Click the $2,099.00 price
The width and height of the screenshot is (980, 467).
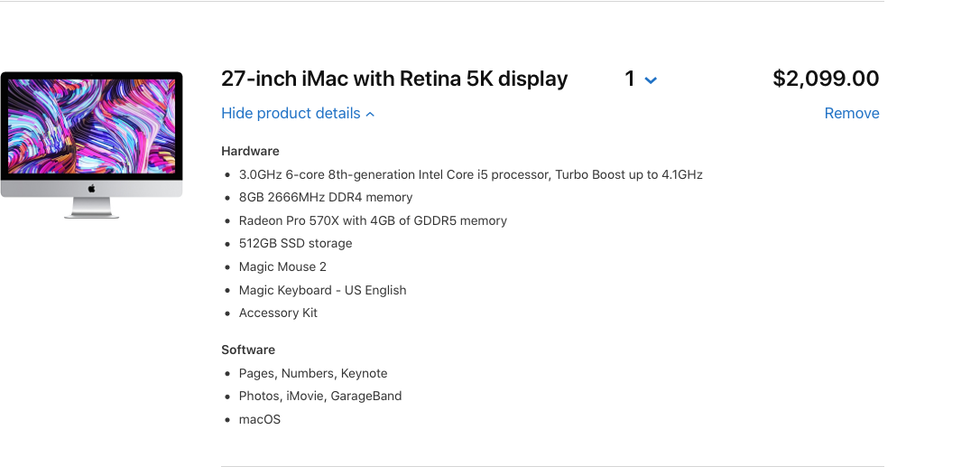(x=826, y=79)
